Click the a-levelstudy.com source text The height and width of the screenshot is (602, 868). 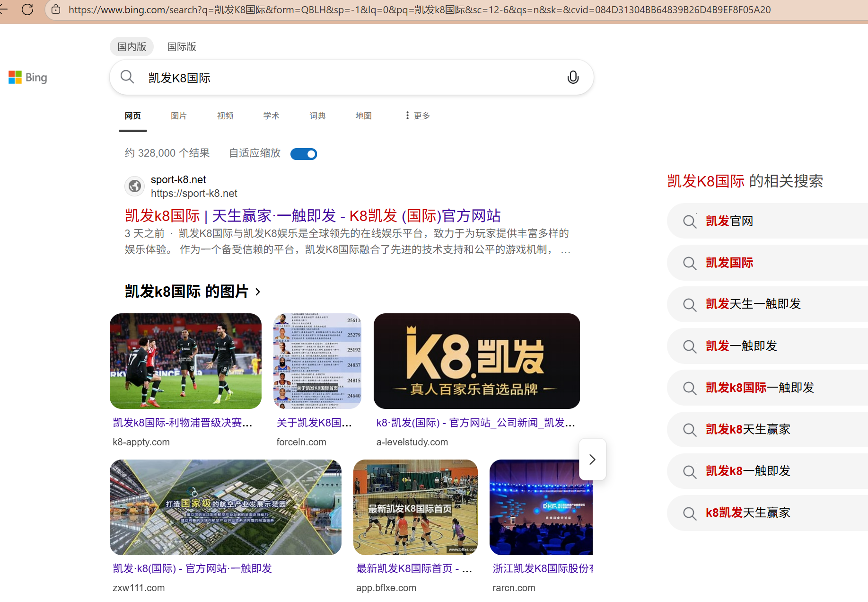coord(412,442)
